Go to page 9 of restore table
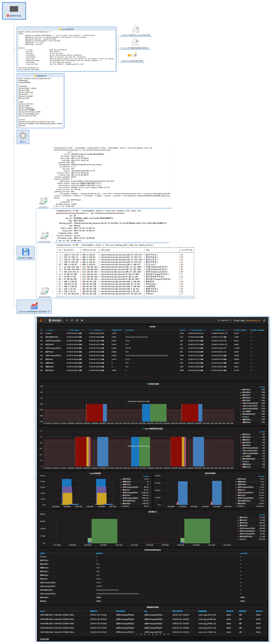272x644 pixels. [168, 634]
